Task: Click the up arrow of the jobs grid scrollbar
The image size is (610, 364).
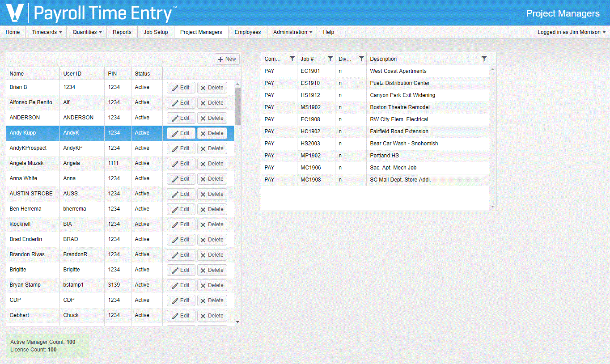Action: pyautogui.click(x=493, y=69)
